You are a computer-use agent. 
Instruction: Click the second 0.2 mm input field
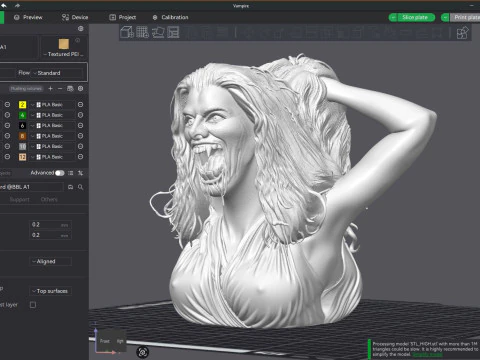point(50,235)
